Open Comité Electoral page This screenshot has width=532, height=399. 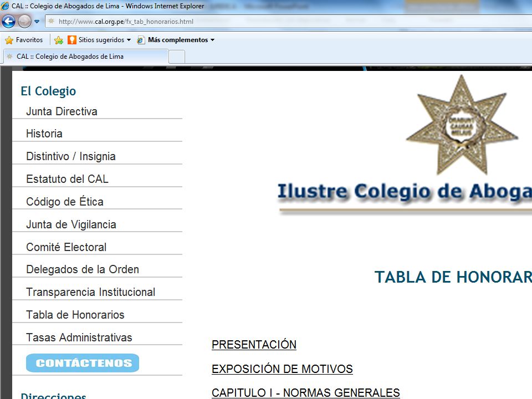click(x=66, y=247)
